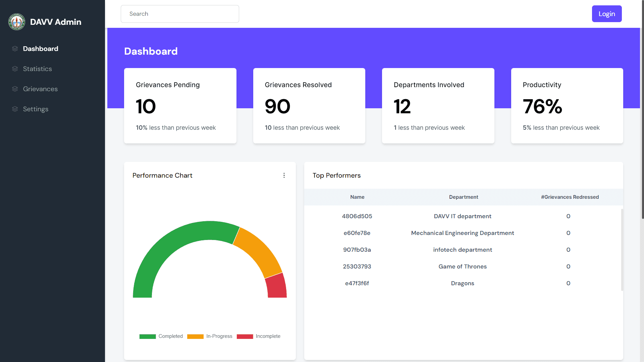Click the #Grievances Redressed column header
The image size is (644, 362).
(570, 197)
